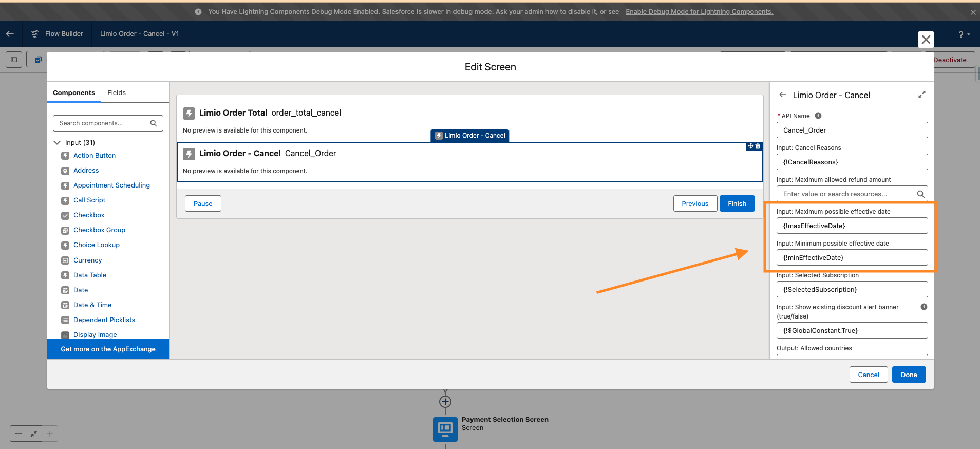The height and width of the screenshot is (449, 980).
Task: Select Choice Lookup component
Action: (97, 245)
